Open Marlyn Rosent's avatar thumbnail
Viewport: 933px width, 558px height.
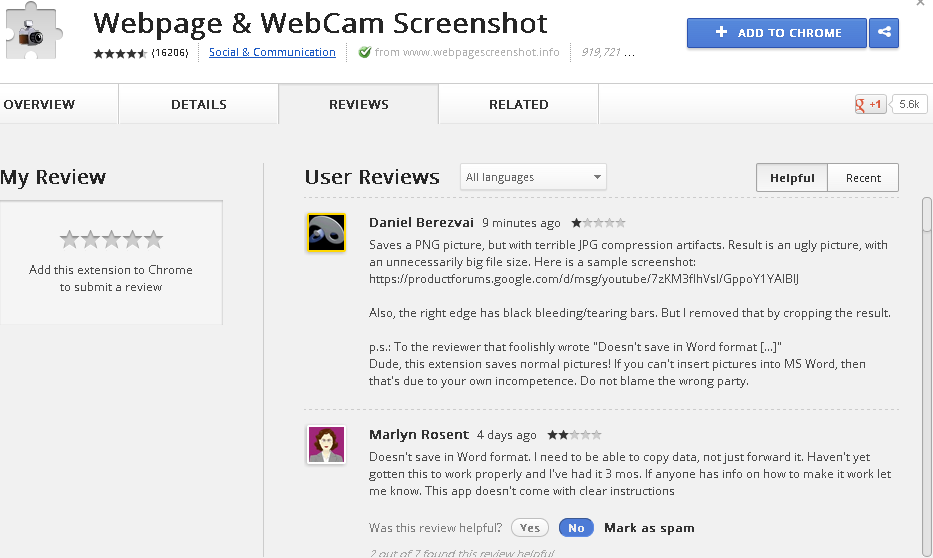(x=326, y=444)
